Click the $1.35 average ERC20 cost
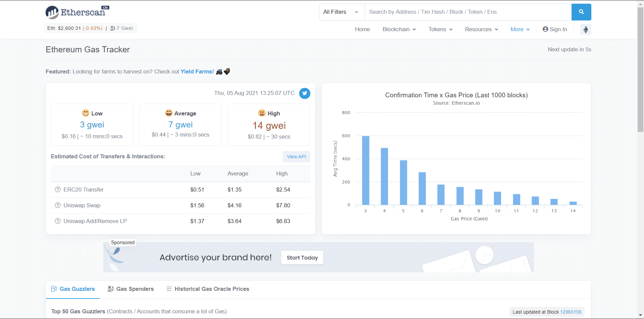 coord(234,190)
